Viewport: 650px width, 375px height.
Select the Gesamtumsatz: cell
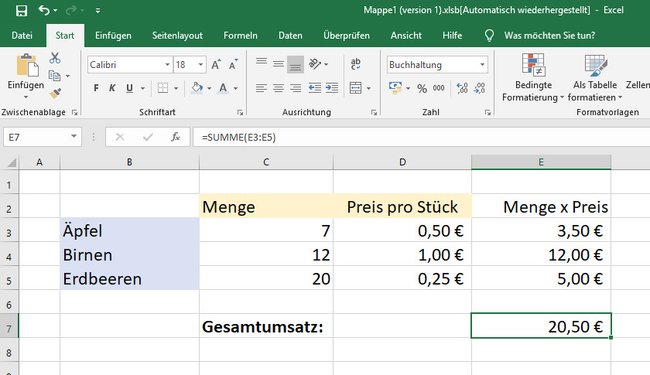266,327
